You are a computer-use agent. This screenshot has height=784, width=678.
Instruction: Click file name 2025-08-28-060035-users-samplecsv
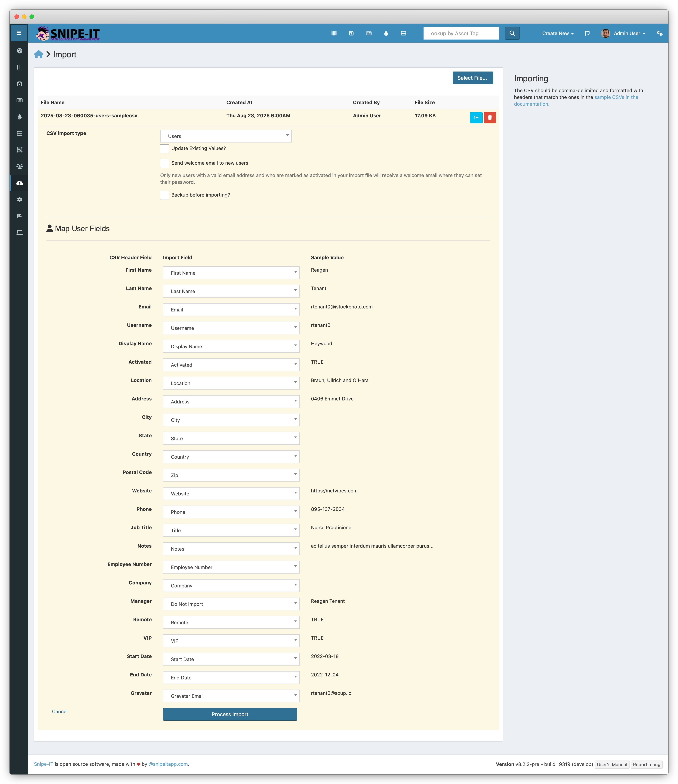[89, 116]
